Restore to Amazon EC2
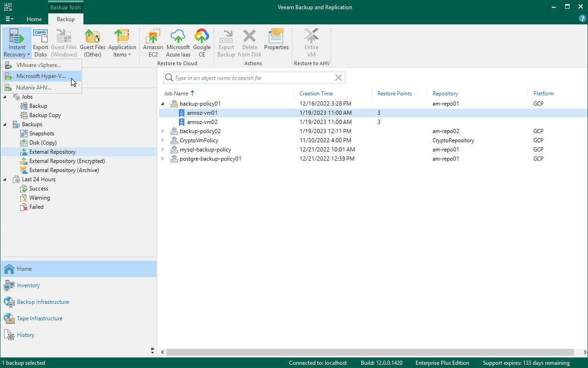Image resolution: width=588 pixels, height=368 pixels. 153,43
